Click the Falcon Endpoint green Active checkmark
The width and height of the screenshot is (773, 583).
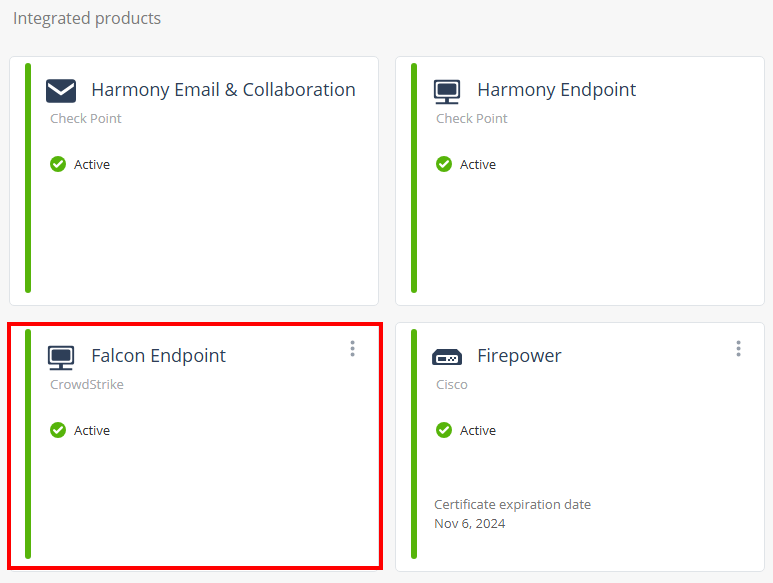58,430
